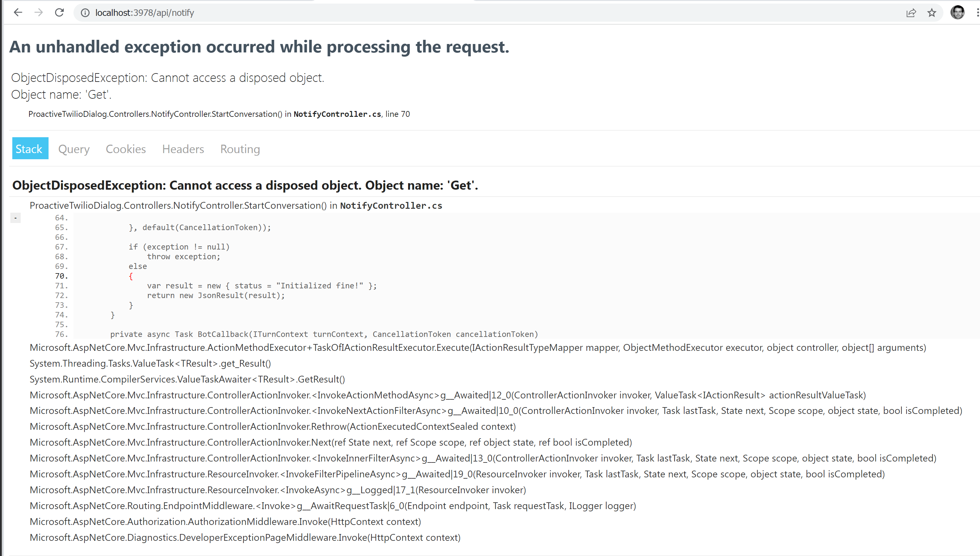Collapse the code listing with the minus control
The height and width of the screenshot is (556, 980).
15,218
